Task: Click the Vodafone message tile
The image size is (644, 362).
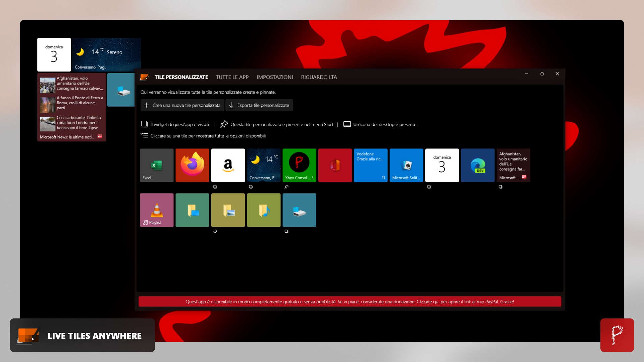Action: click(371, 165)
